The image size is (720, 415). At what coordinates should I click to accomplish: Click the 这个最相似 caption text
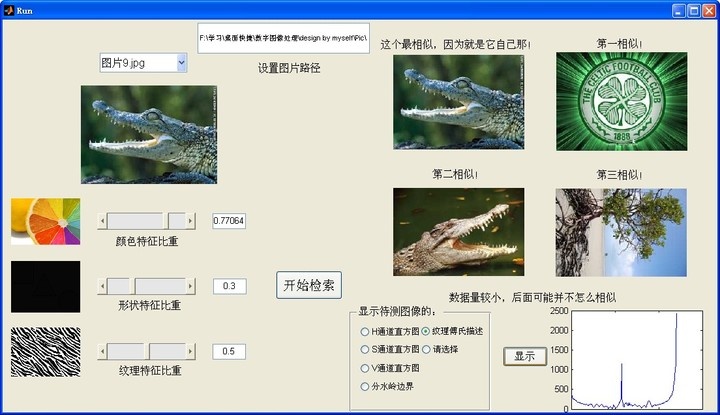pyautogui.click(x=456, y=45)
